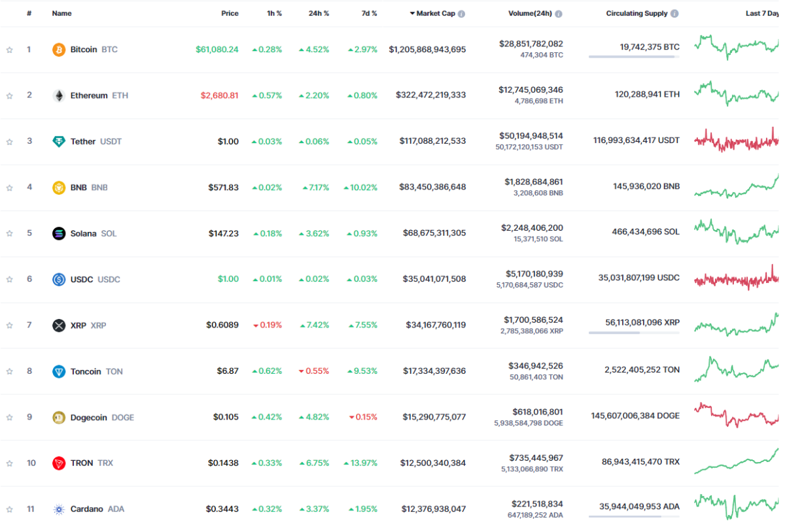Star Ethereum to add to watchlist
The image size is (785, 532).
click(9, 95)
